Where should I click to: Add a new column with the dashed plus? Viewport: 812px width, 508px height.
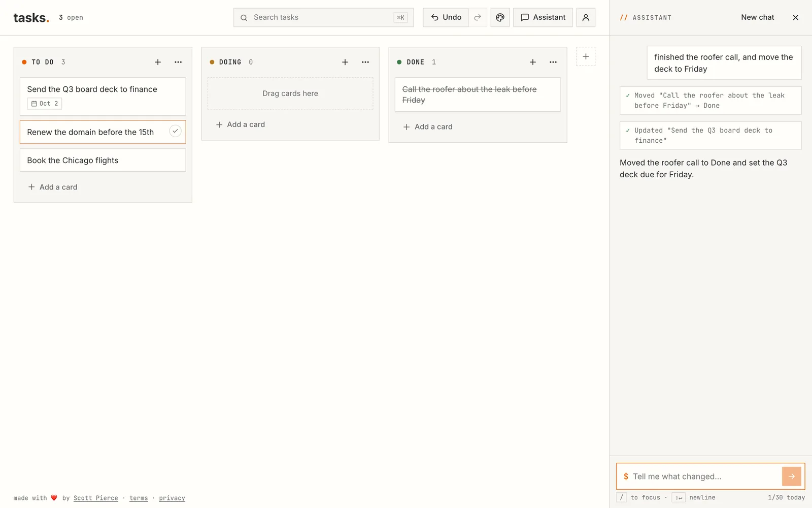click(586, 56)
